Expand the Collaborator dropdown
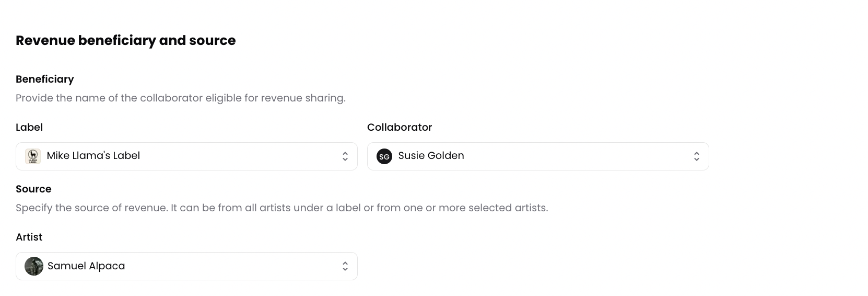The image size is (868, 296). (x=548, y=156)
